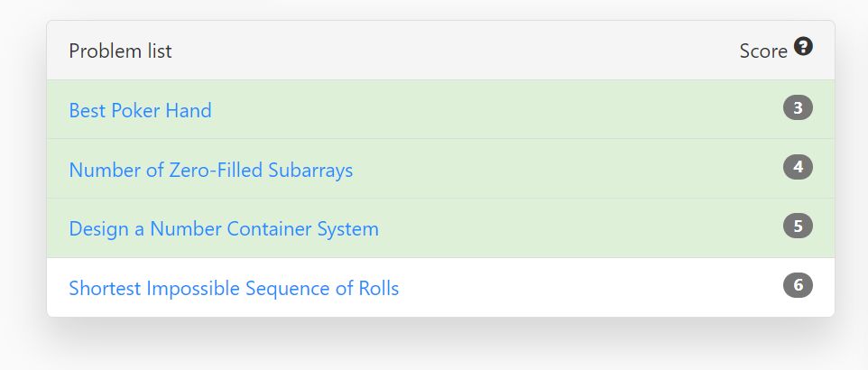Viewport: 868px width, 370px height.
Task: Select the green Best Poker Hand row background
Action: [440, 109]
